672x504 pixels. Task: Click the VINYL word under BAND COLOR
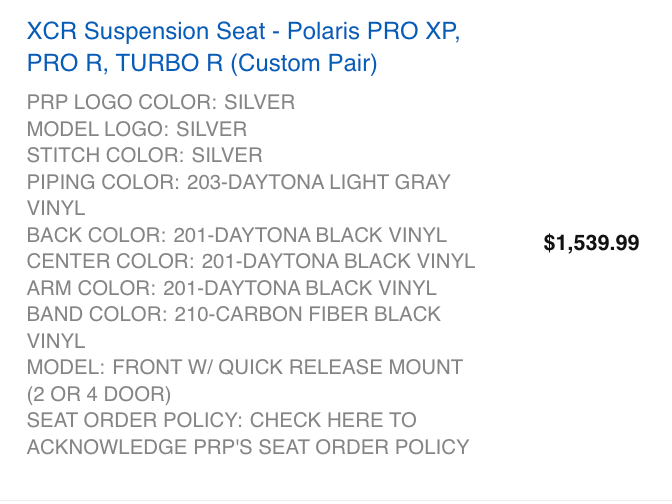(56, 342)
